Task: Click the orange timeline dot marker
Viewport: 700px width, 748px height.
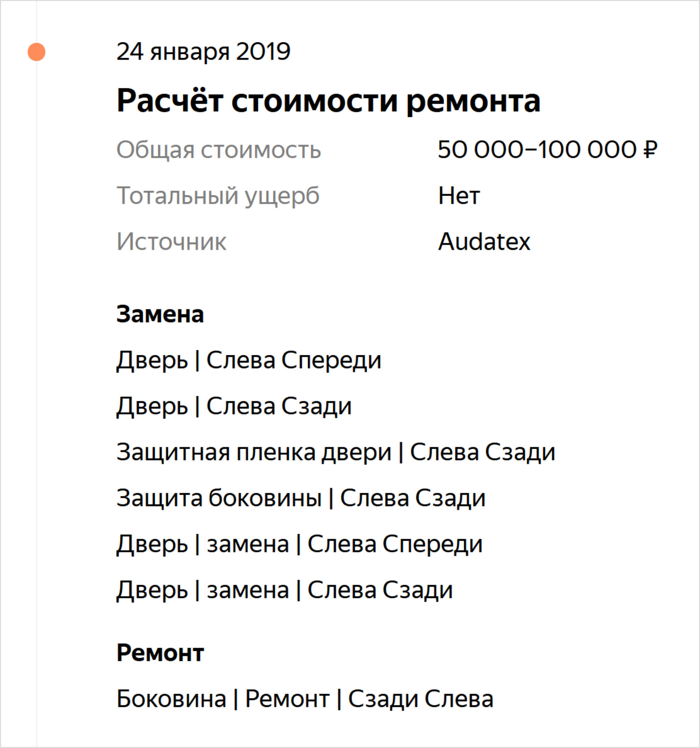Action: pos(36,52)
